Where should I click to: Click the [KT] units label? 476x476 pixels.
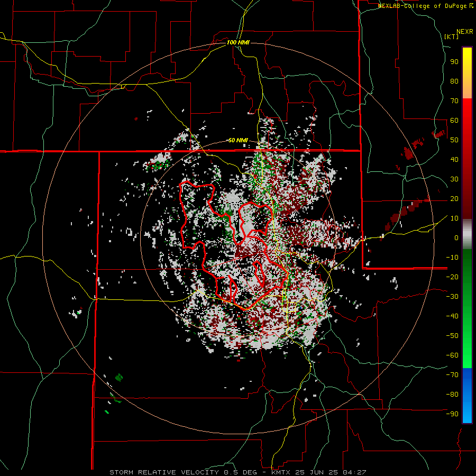point(452,36)
